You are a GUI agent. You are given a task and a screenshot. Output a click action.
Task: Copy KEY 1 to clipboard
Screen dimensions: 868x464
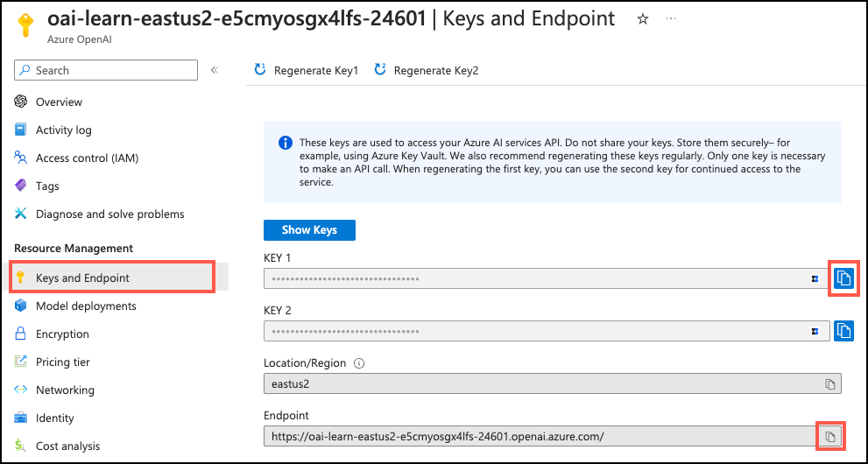[843, 278]
